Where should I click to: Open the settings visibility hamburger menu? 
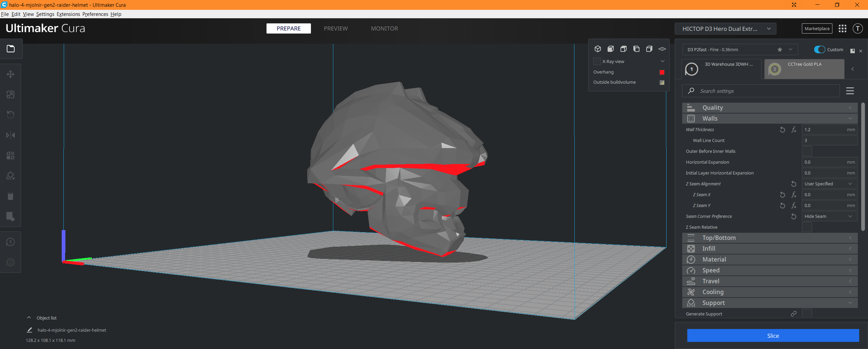tap(850, 91)
